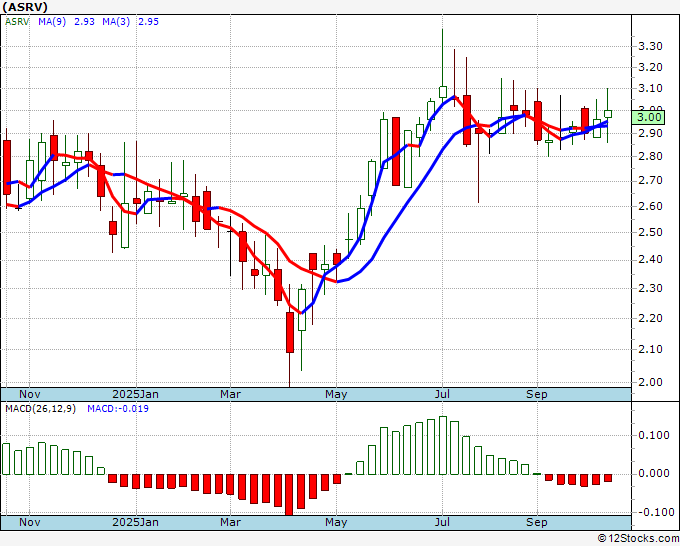This screenshot has height=546, width=680.
Task: Click the MACD:-0.019 value label
Action: click(x=116, y=408)
